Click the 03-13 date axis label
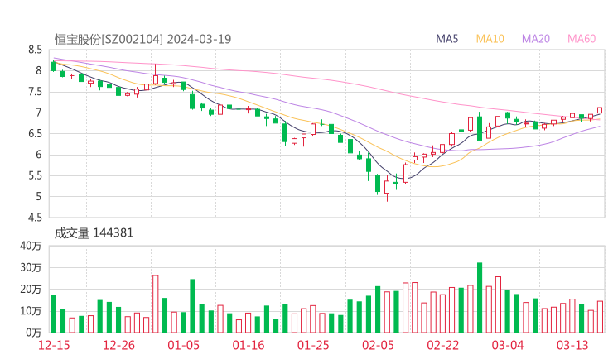The height and width of the screenshot is (364, 613). tap(572, 345)
